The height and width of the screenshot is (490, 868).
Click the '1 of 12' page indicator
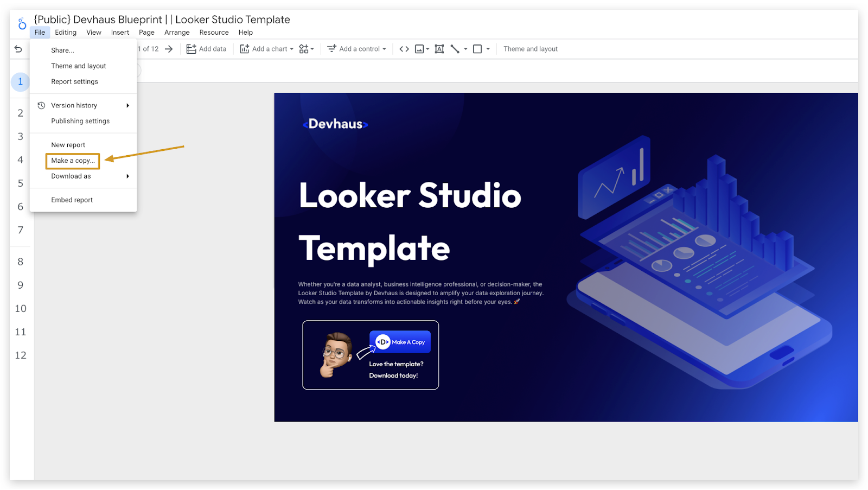(148, 49)
